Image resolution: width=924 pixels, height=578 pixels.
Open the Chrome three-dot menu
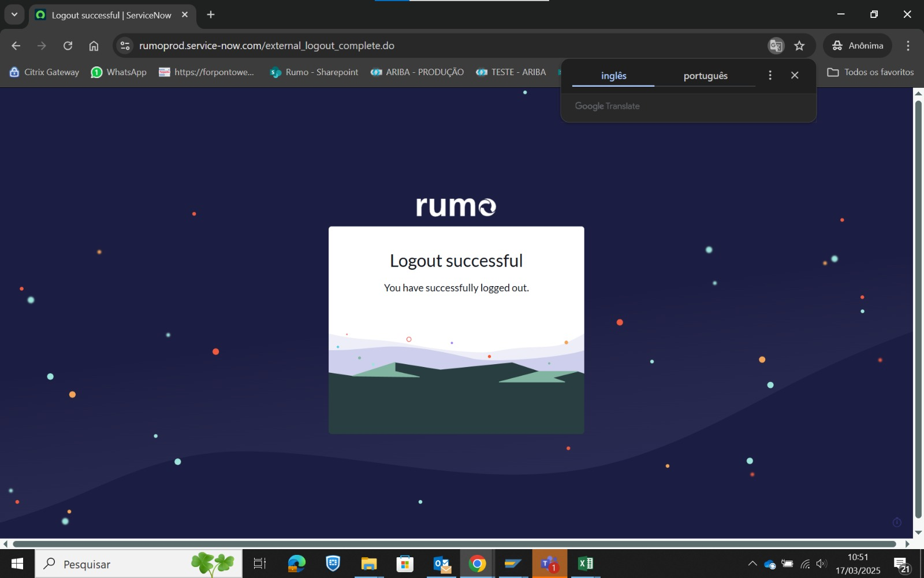[908, 46]
